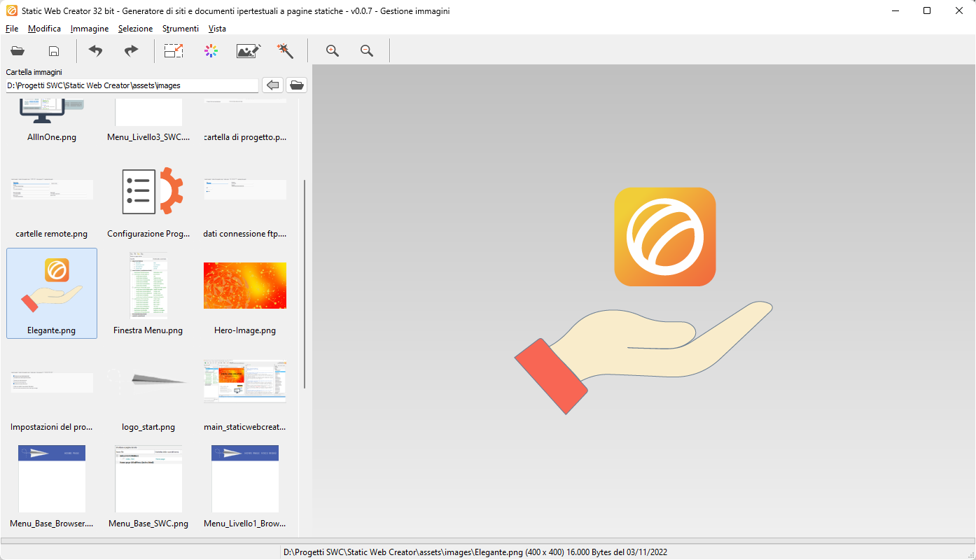Select the Menu_Livello3_SWC thumbnail
This screenshot has width=976, height=560.
click(x=148, y=121)
